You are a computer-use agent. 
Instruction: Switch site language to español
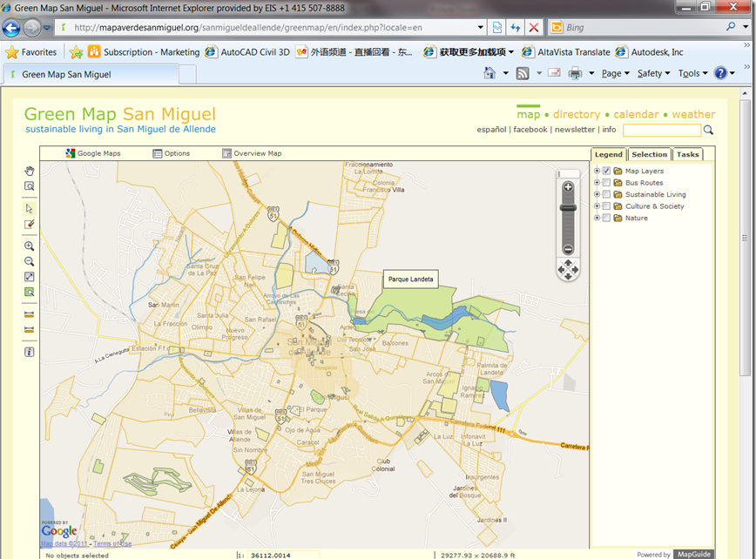point(491,130)
